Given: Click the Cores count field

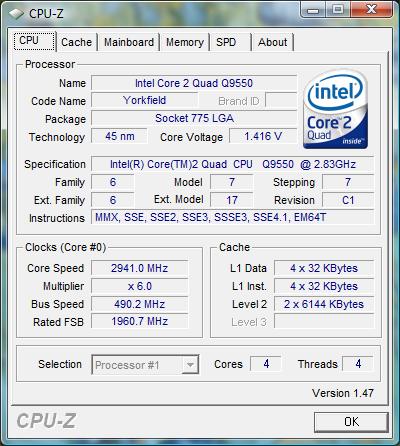Looking at the screenshot, I should (266, 364).
